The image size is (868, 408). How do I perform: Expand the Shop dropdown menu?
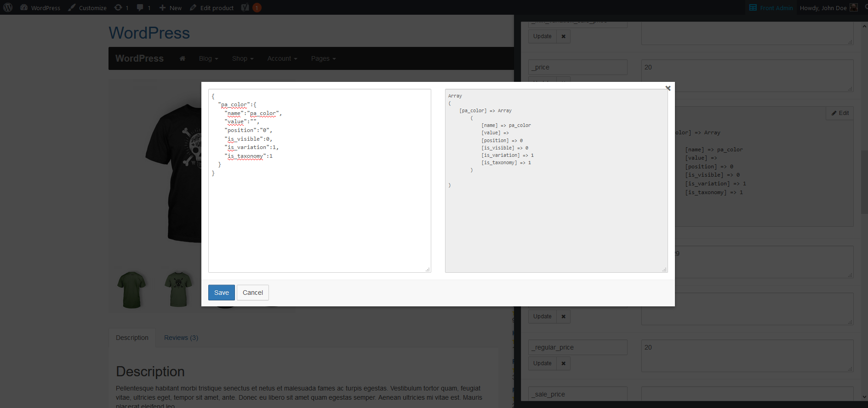pos(243,58)
